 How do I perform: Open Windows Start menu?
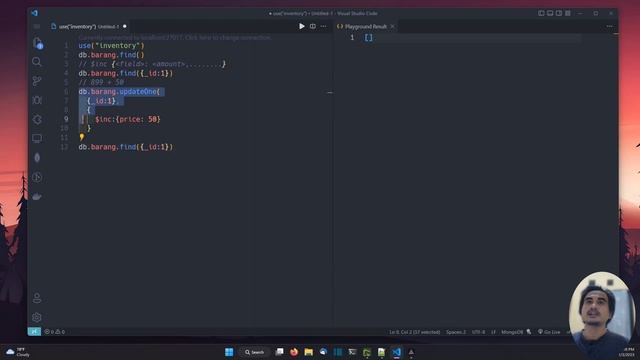229,352
